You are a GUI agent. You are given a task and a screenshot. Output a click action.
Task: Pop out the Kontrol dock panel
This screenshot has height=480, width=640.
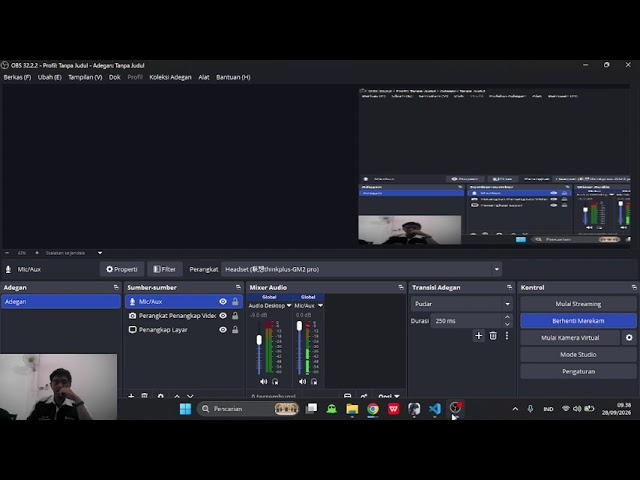pos(634,287)
